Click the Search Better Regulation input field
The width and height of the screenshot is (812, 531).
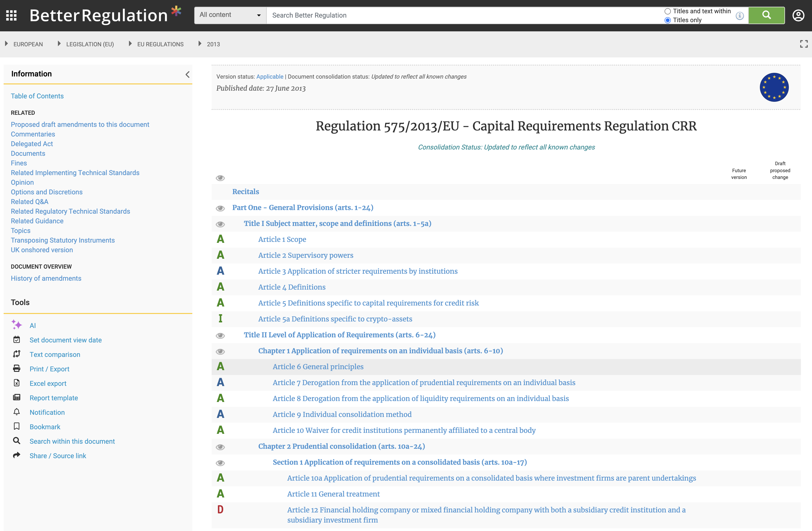[x=464, y=15]
